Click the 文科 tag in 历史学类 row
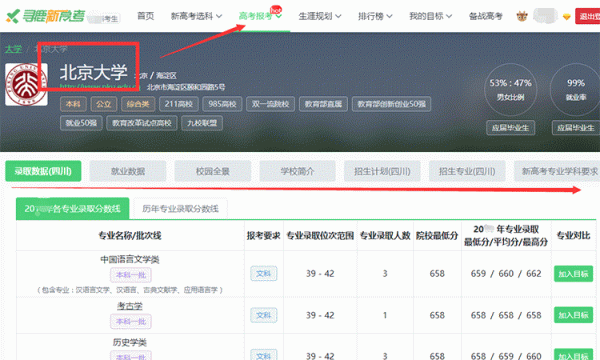Image resolution: width=600 pixels, height=360 pixels. pyautogui.click(x=263, y=355)
